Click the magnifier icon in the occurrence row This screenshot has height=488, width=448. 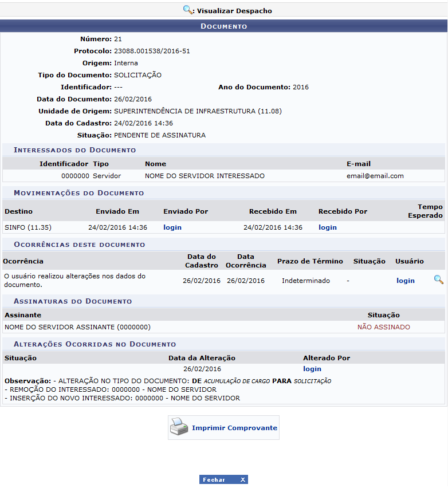coord(438,280)
